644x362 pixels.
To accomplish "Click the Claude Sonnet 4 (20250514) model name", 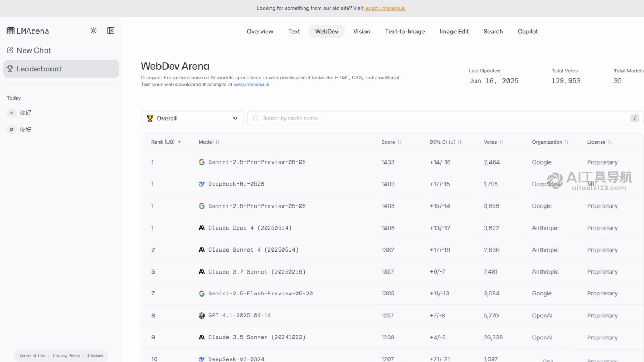I will (253, 250).
